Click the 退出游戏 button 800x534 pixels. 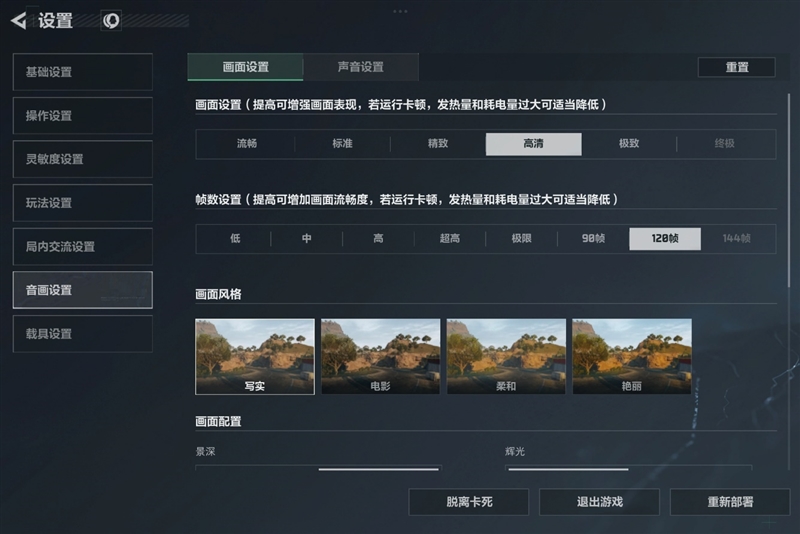tap(599, 502)
